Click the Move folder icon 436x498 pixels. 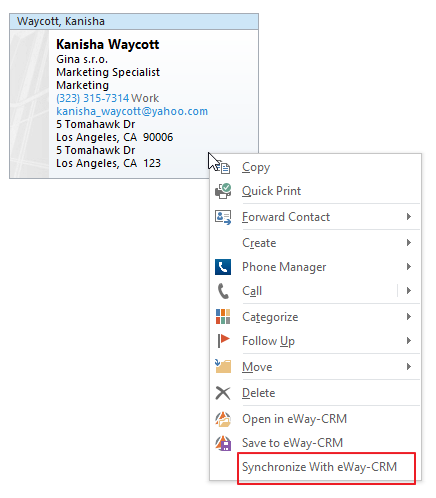pyautogui.click(x=223, y=366)
